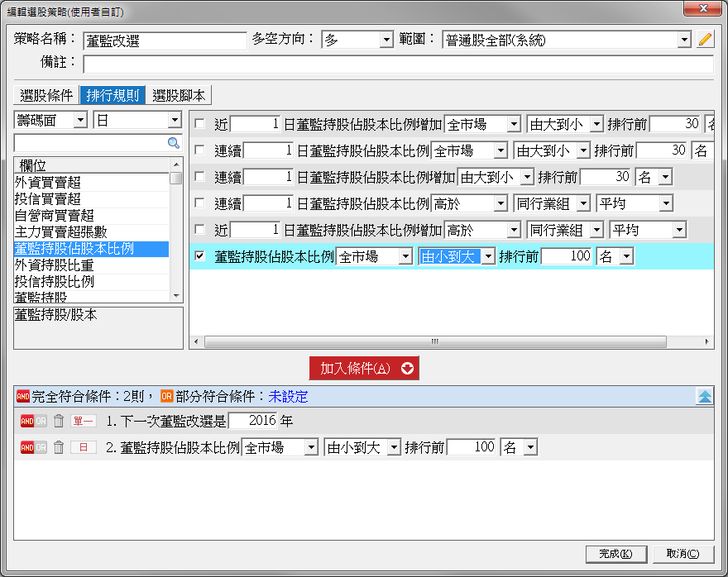Collapse the conditions panel with double-arrow icon
Viewport: 728px width, 577px height.
click(x=704, y=397)
